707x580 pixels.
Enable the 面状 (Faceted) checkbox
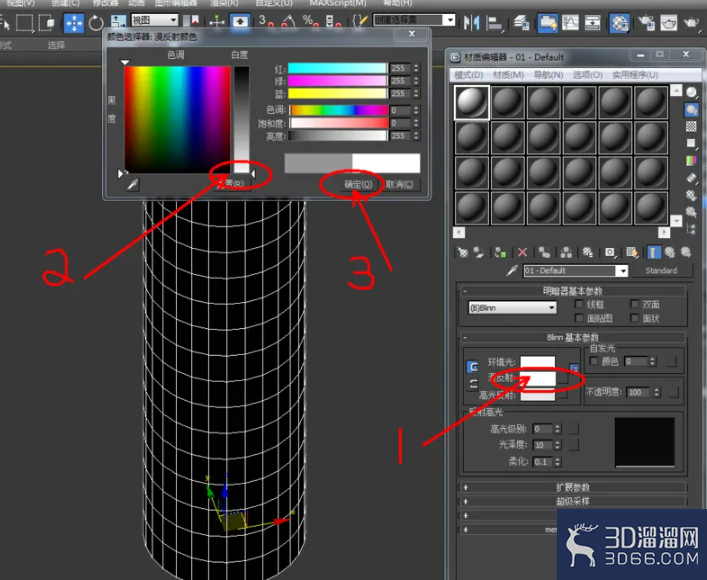(634, 318)
